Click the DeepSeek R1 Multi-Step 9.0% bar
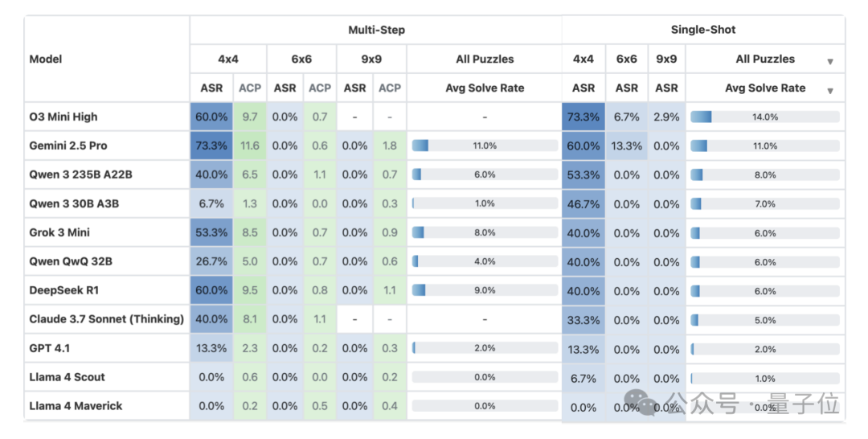Screen dimensions: 868x439 (x=485, y=290)
